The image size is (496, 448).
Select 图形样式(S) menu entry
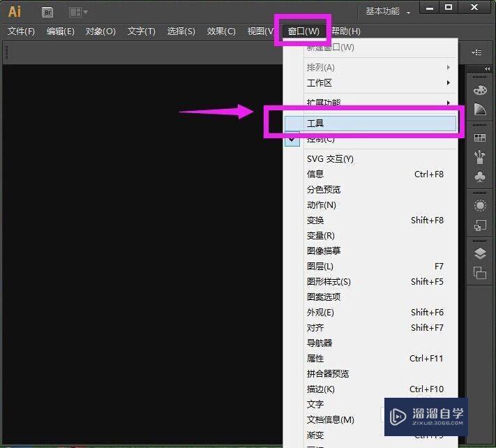click(x=370, y=282)
